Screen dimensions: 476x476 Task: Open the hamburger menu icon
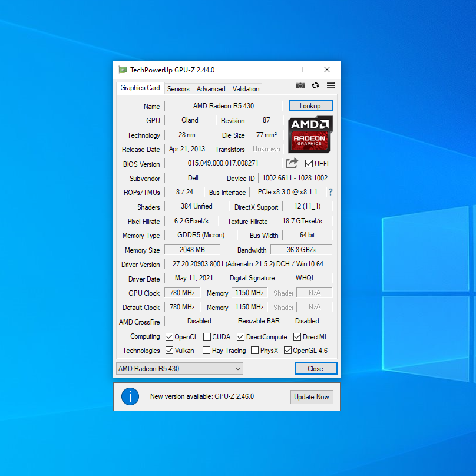point(330,85)
